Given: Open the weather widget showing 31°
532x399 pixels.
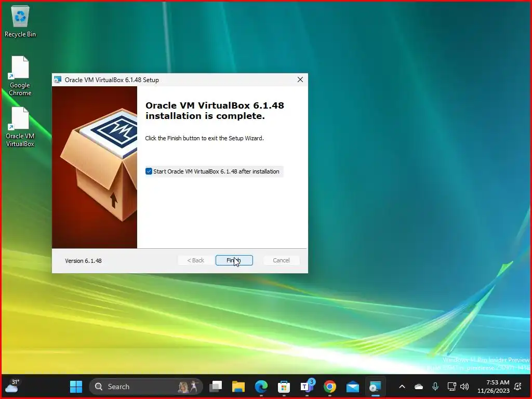Looking at the screenshot, I should click(x=12, y=386).
